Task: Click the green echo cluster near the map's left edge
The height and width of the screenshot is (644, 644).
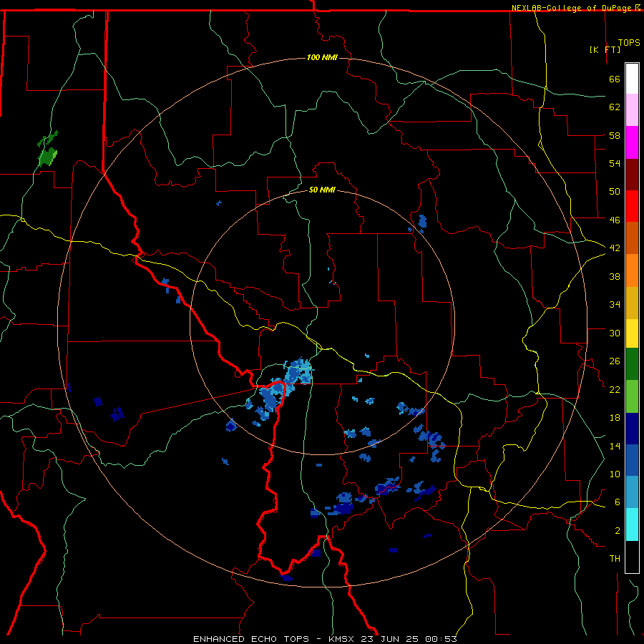Action: (48, 150)
